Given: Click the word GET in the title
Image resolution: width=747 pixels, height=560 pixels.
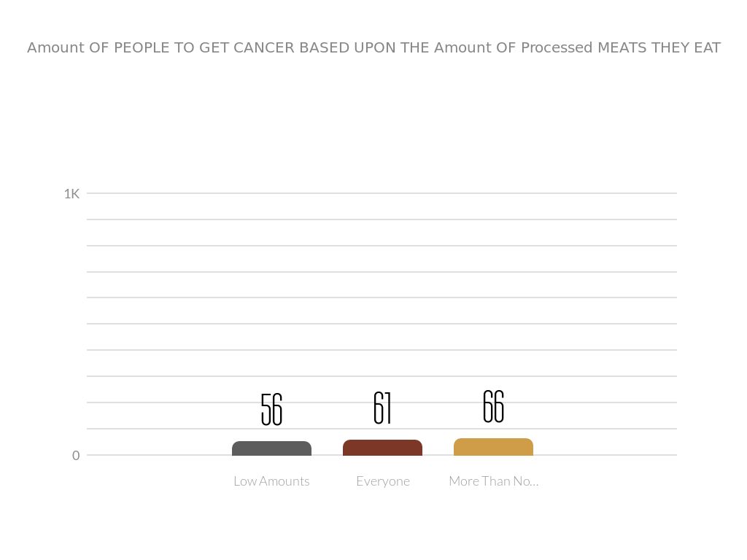Looking at the screenshot, I should click(x=213, y=48).
